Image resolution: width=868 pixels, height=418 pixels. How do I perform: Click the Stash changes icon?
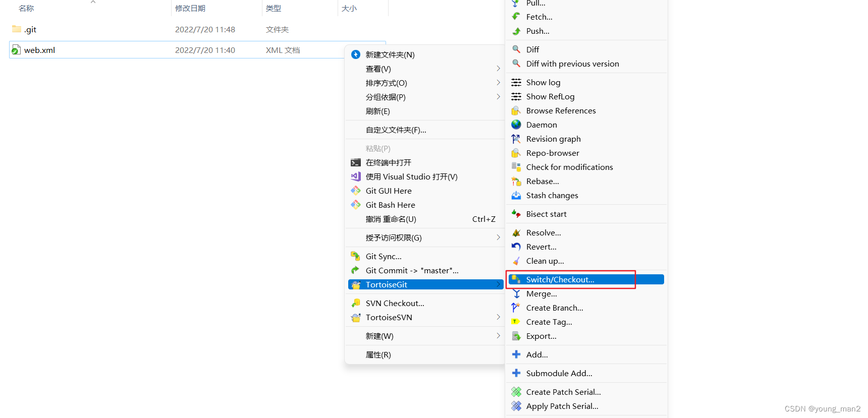[516, 195]
